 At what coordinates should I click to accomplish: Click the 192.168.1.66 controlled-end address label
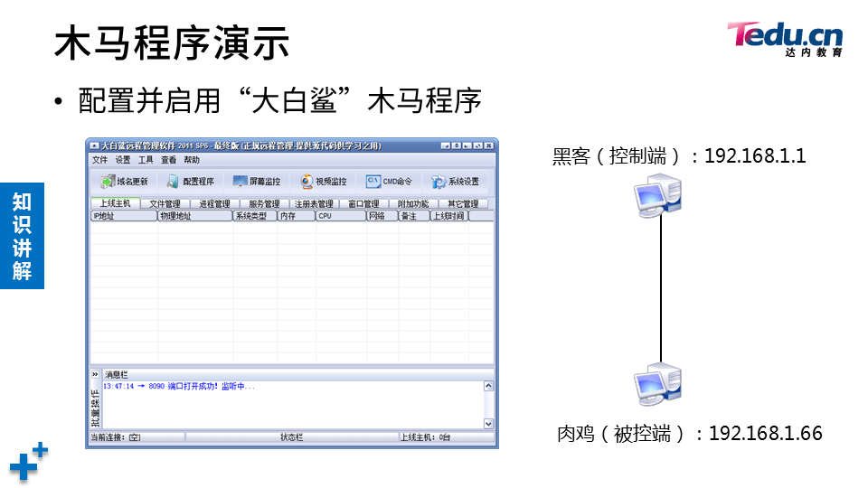pyautogui.click(x=766, y=433)
